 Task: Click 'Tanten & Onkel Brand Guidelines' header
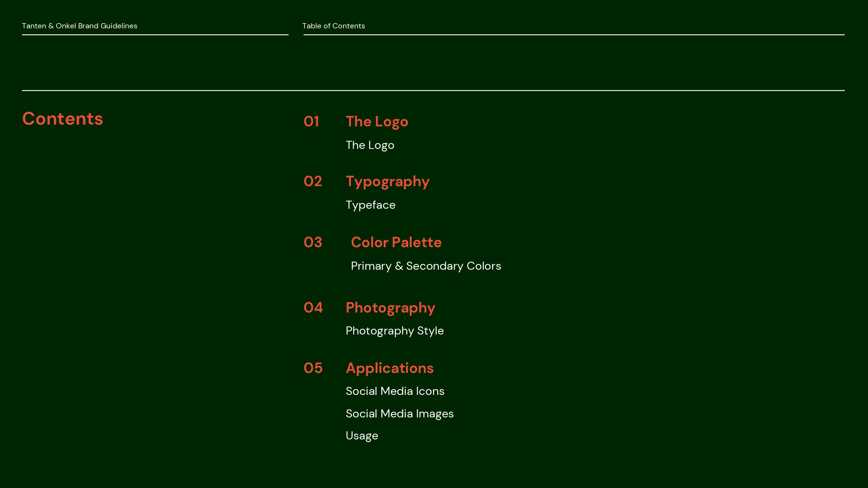80,26
